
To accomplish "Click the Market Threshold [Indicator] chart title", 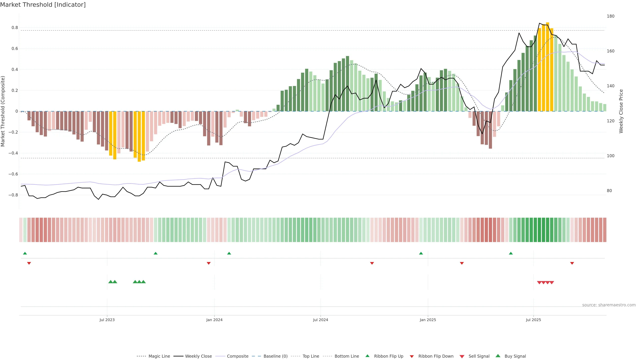I will pyautogui.click(x=43, y=5).
